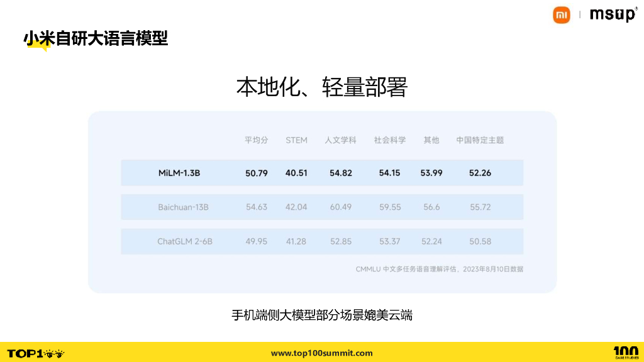Image resolution: width=644 pixels, height=362 pixels.
Task: Select the caption 手机端侧大模型部分场景媲美云端
Action: (322, 315)
